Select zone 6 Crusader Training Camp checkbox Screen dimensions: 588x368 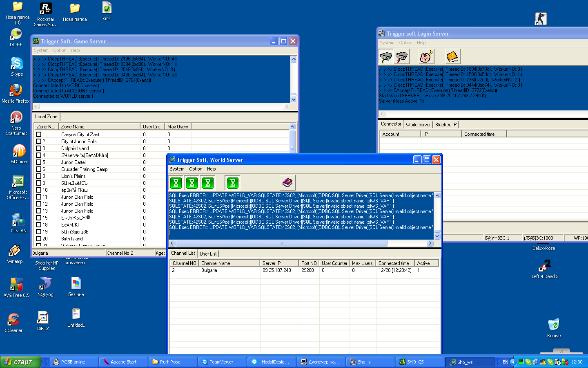[39, 169]
